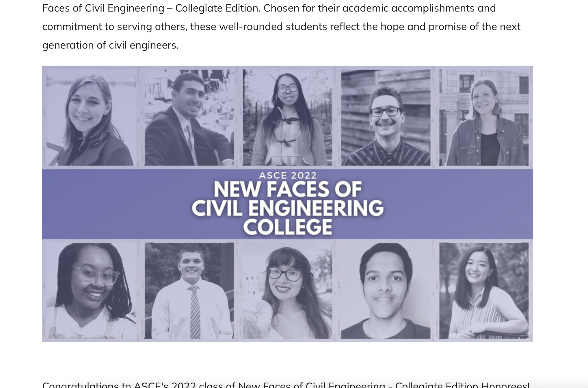Select the portrait with the denim jacket
This screenshot has height=388, width=588.
click(x=484, y=117)
